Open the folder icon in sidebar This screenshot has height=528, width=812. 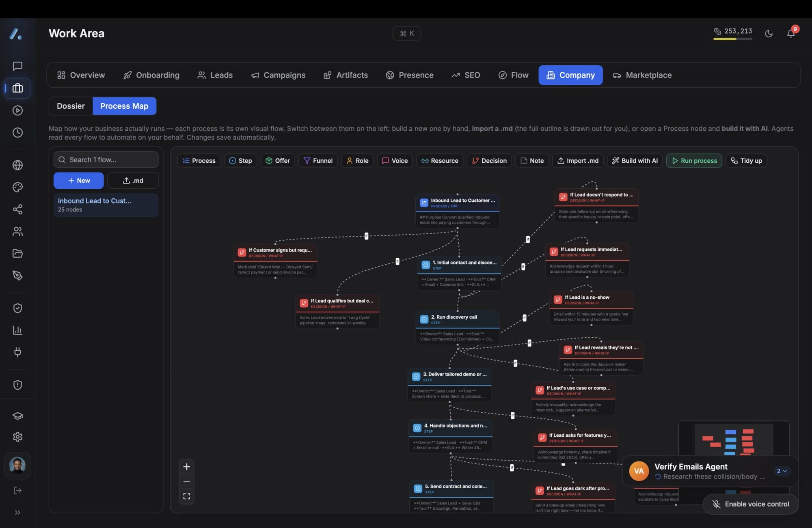[x=17, y=254]
